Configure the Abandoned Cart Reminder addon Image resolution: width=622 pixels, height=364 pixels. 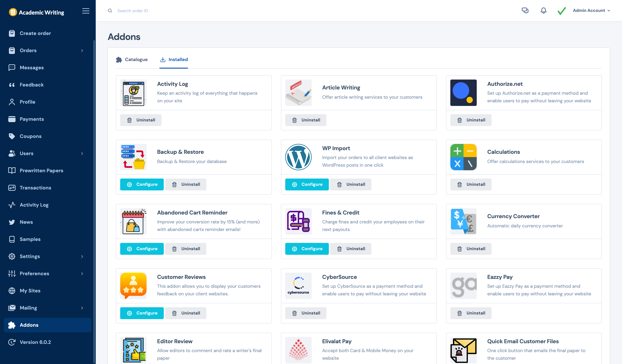click(x=142, y=248)
